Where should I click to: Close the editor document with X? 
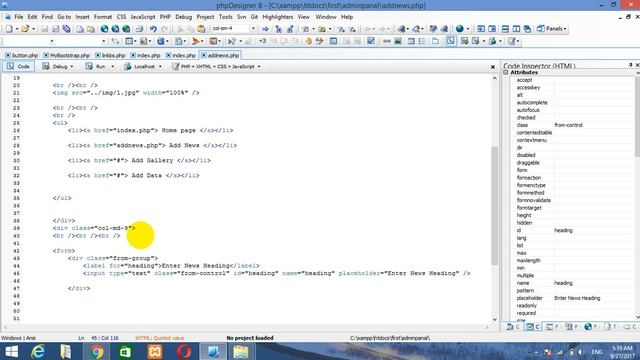click(x=493, y=67)
